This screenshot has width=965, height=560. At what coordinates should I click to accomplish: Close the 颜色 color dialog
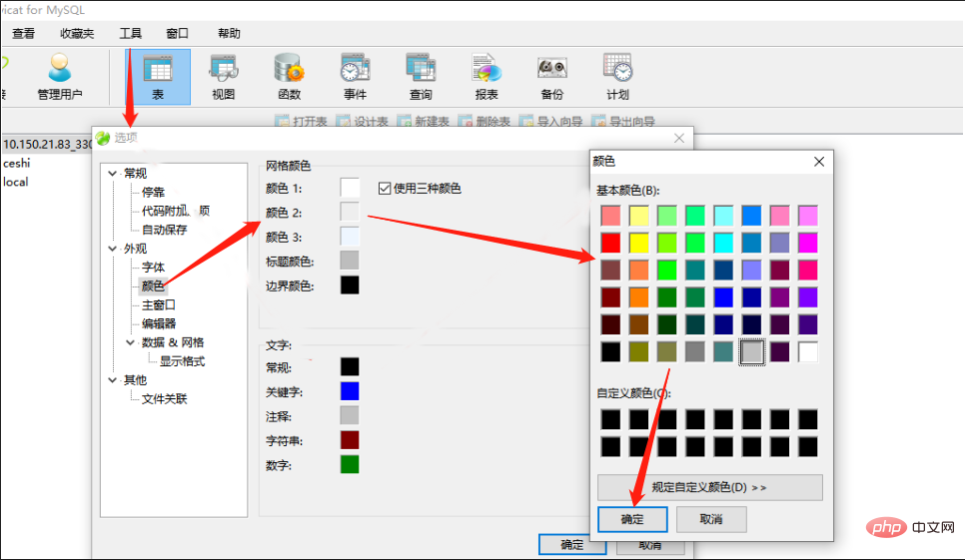click(x=819, y=162)
